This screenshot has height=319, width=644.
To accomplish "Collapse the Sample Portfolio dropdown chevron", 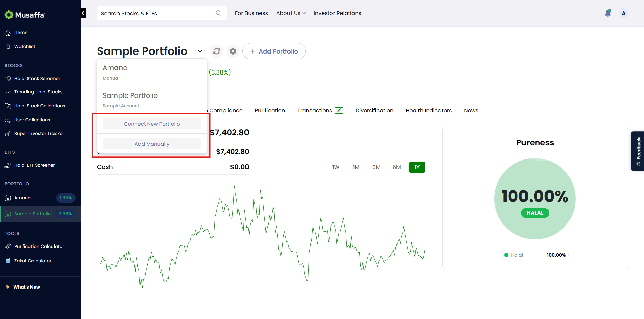I will pyautogui.click(x=200, y=51).
